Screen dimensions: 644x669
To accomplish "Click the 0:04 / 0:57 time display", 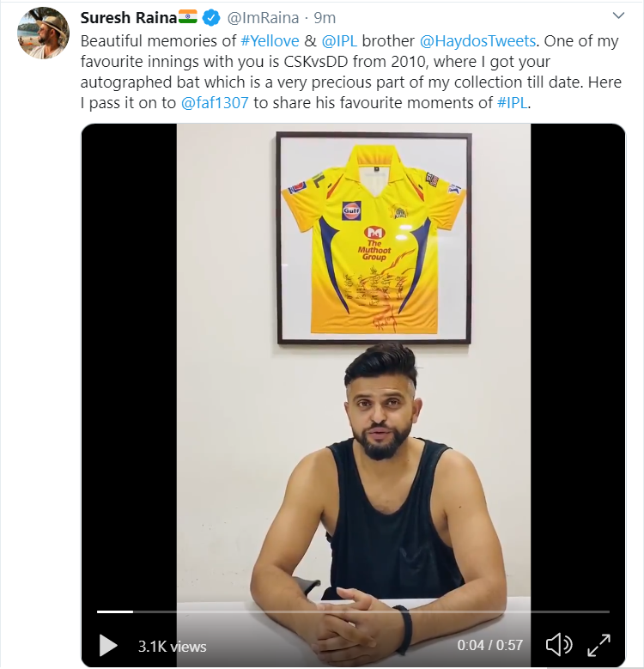I will [x=489, y=646].
